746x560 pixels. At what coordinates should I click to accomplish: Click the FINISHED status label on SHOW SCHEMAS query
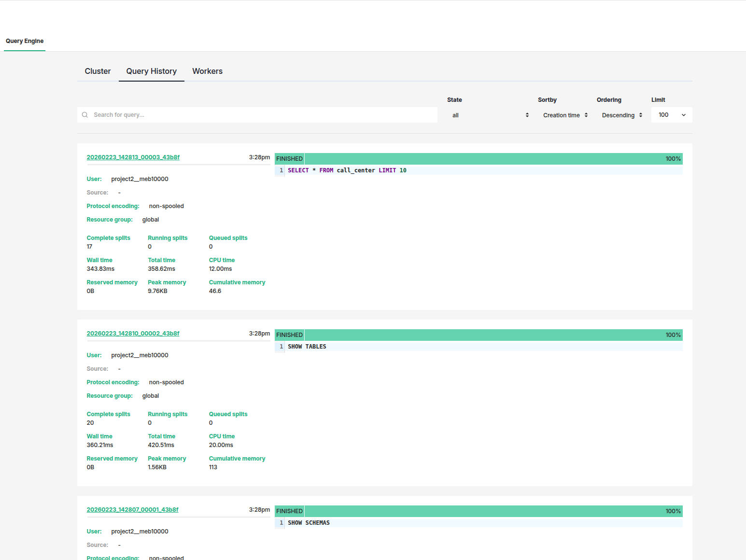(x=289, y=511)
